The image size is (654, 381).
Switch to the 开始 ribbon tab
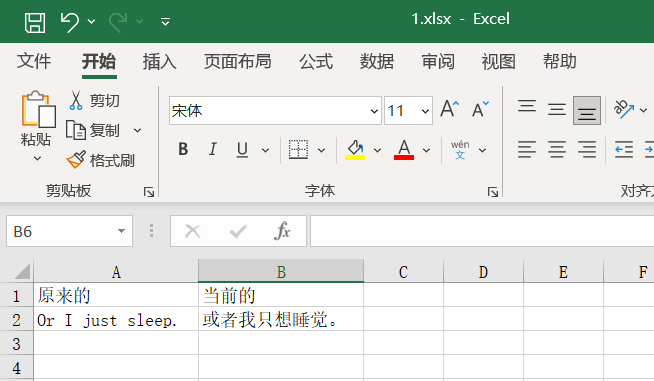click(99, 62)
